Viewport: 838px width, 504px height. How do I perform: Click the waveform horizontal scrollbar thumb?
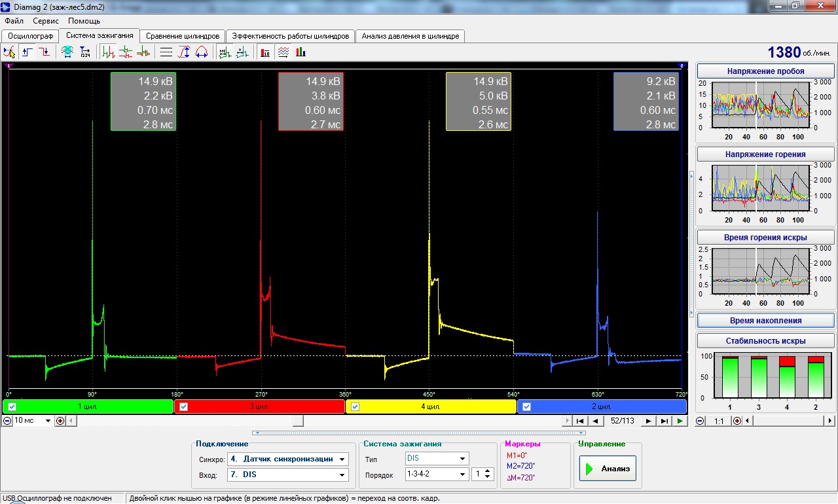(x=298, y=421)
